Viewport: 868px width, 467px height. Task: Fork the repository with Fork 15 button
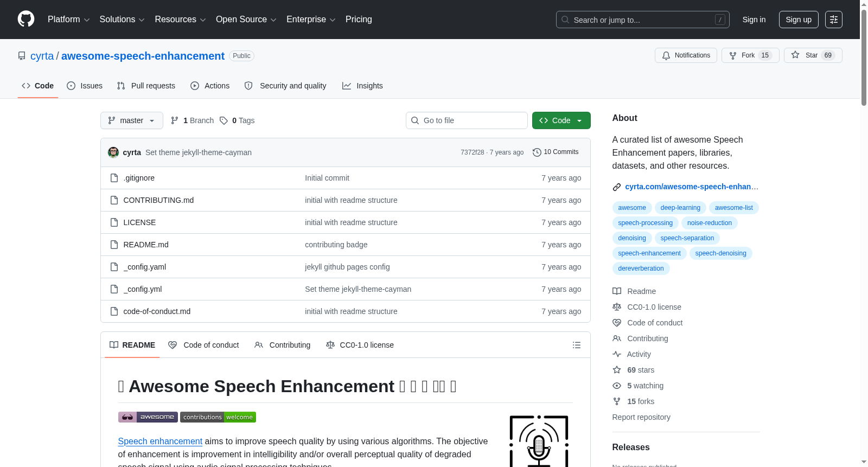point(750,55)
